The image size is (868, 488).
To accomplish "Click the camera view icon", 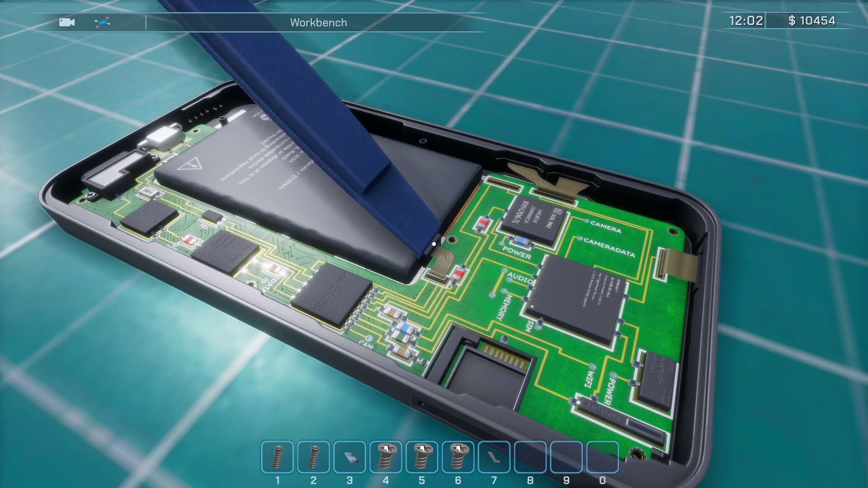I will 67,23.
